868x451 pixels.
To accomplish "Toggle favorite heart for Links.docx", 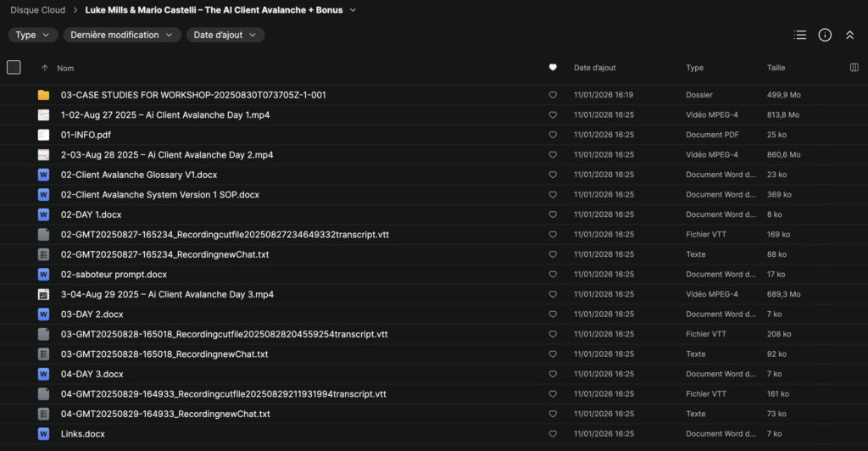I will pyautogui.click(x=553, y=434).
